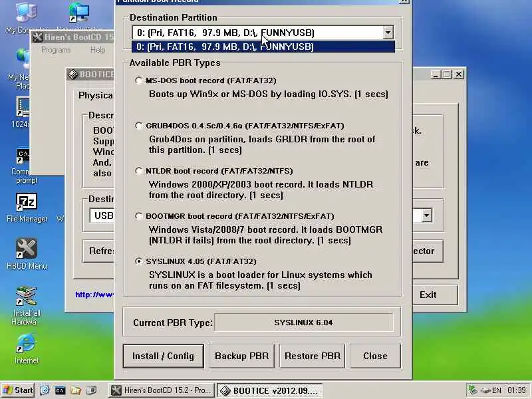Click the Restore PBR button
This screenshot has width=532, height=399.
pos(312,356)
